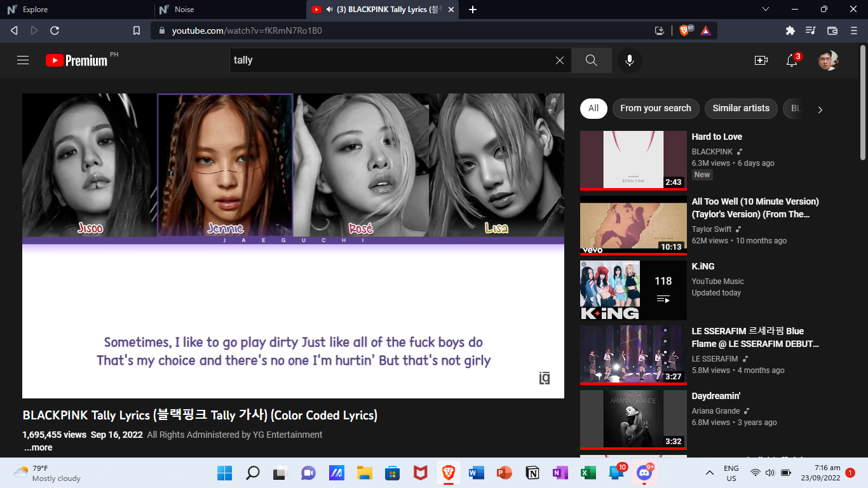Image resolution: width=868 pixels, height=488 pixels.
Task: Open the K.iNG playlist title
Action: pos(703,266)
